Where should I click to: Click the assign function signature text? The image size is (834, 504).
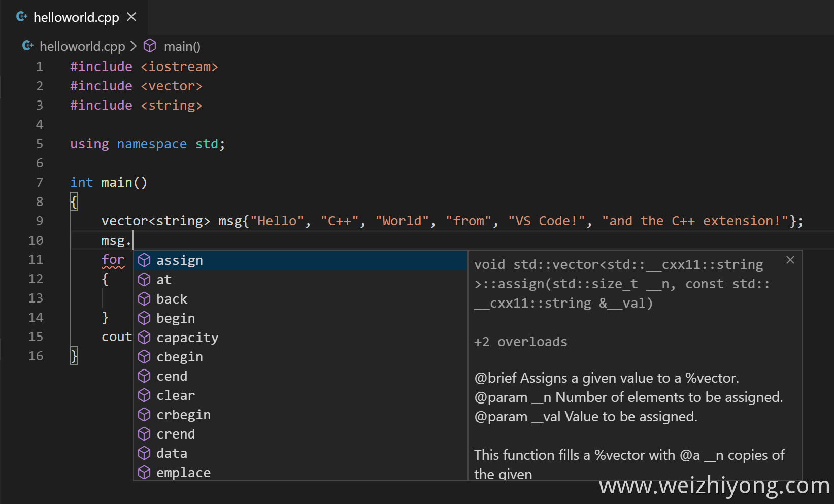coord(622,284)
